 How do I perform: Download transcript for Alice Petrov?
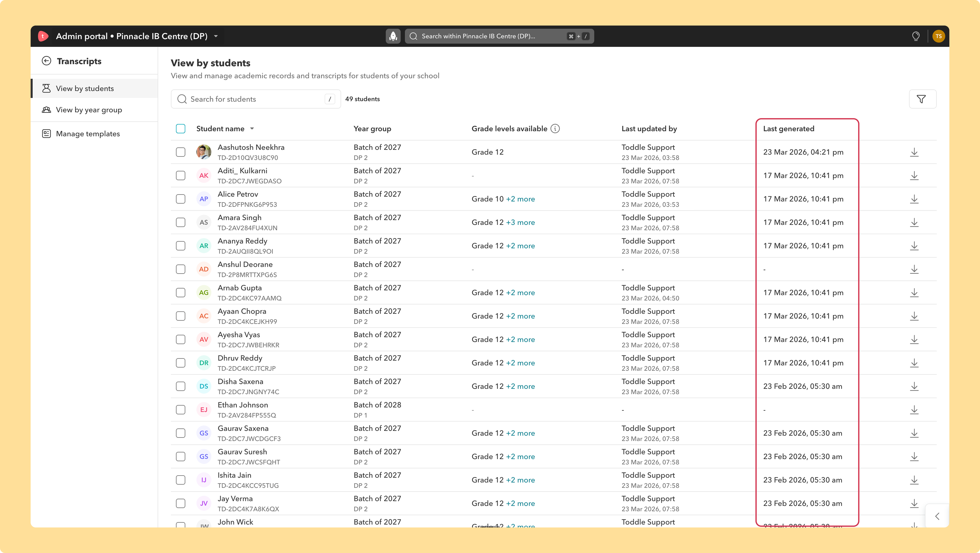pos(914,199)
